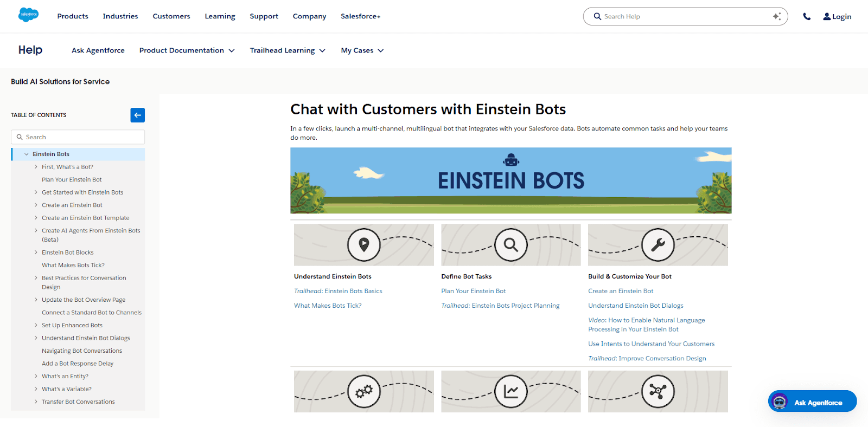
Task: Select Plan Your Einstein Bot in sidebar
Action: tap(72, 179)
